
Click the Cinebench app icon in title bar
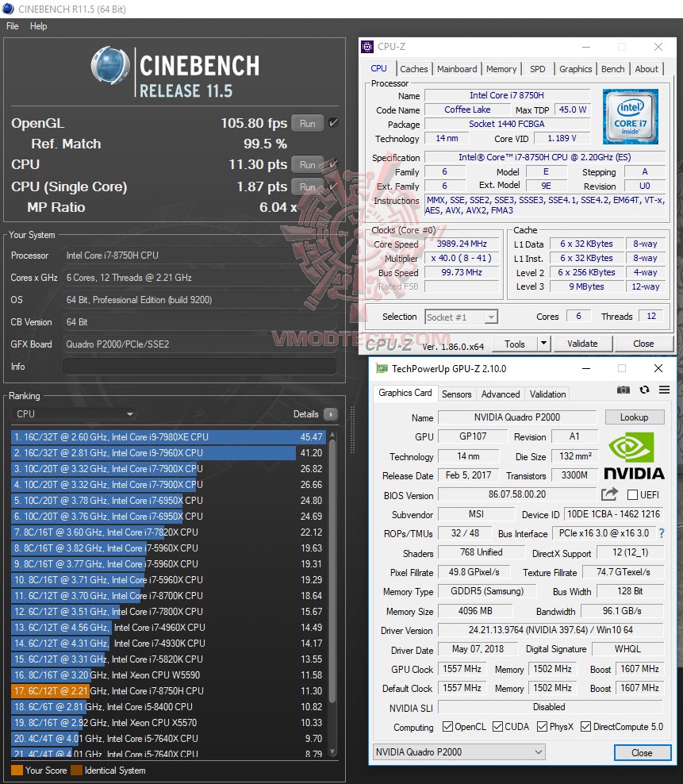[8, 9]
